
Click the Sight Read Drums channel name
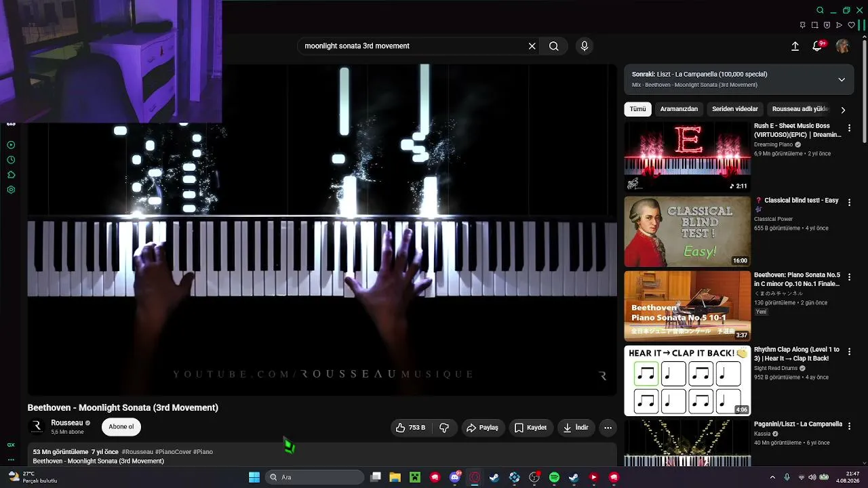click(x=776, y=368)
